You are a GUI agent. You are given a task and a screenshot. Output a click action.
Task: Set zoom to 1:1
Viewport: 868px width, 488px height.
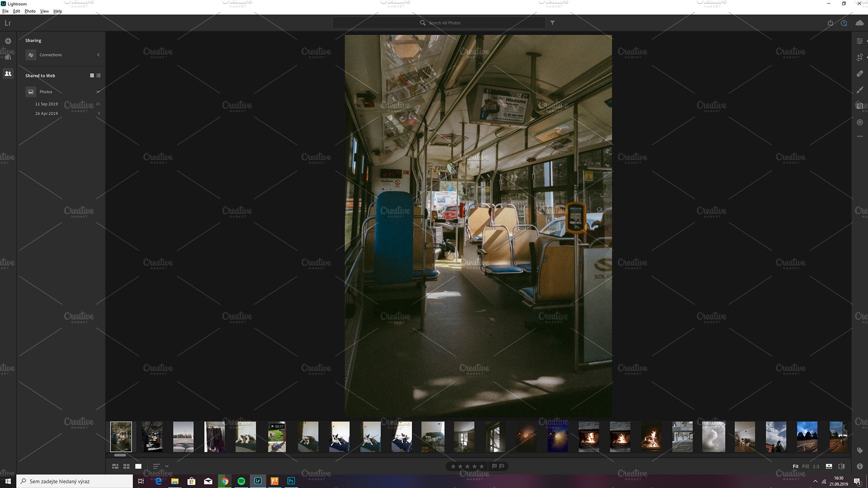pos(816,466)
